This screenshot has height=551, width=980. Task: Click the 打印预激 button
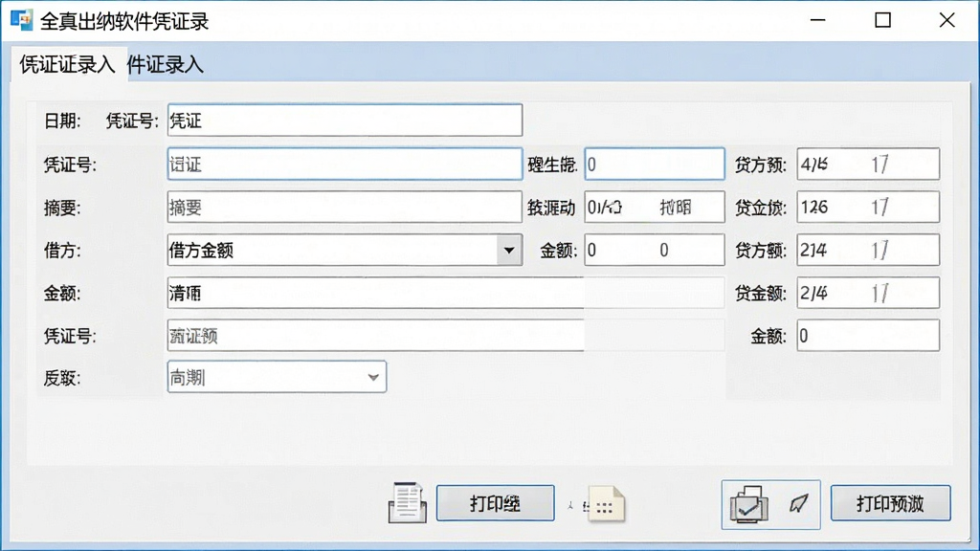point(890,503)
